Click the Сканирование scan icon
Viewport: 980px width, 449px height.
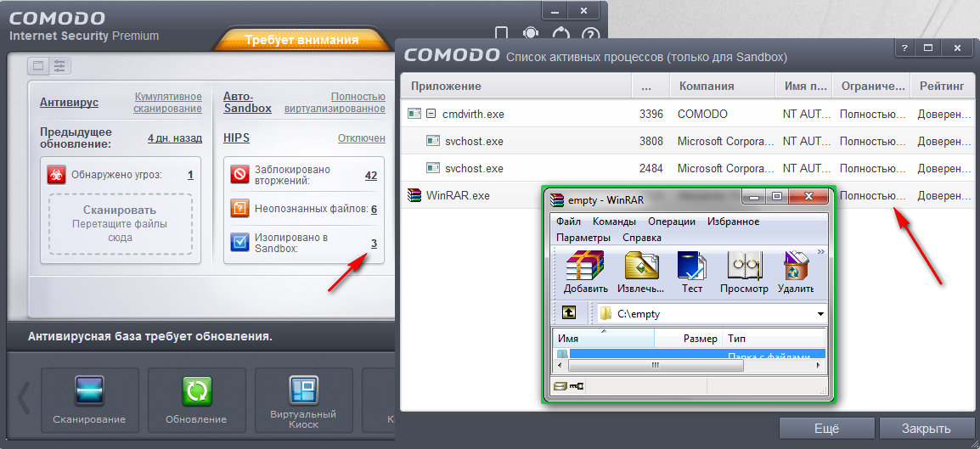point(89,391)
